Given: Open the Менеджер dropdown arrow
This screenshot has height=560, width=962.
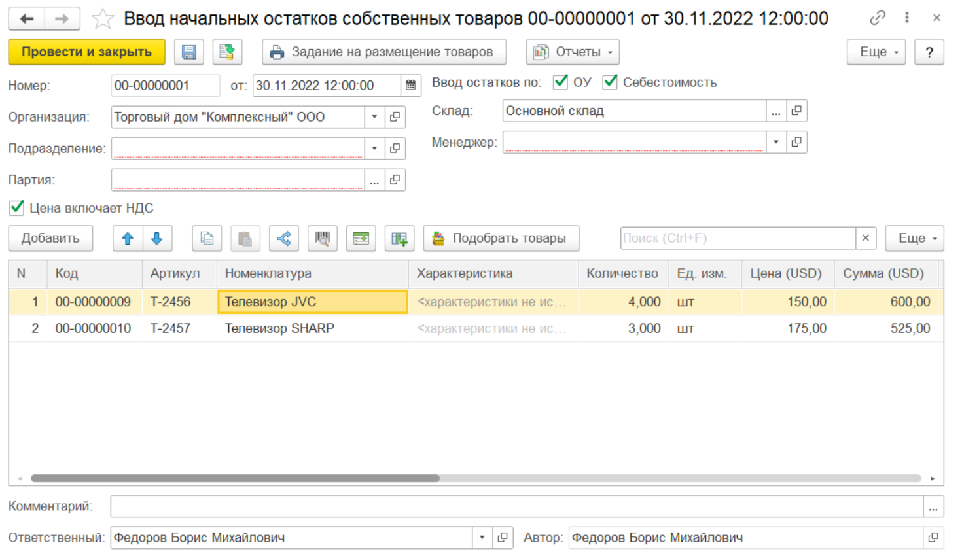Looking at the screenshot, I should [776, 142].
